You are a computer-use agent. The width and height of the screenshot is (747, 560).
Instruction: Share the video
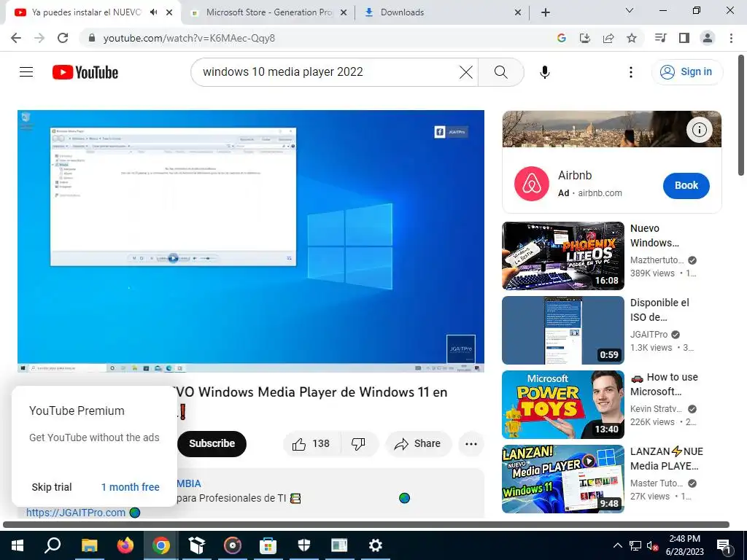pyautogui.click(x=418, y=444)
